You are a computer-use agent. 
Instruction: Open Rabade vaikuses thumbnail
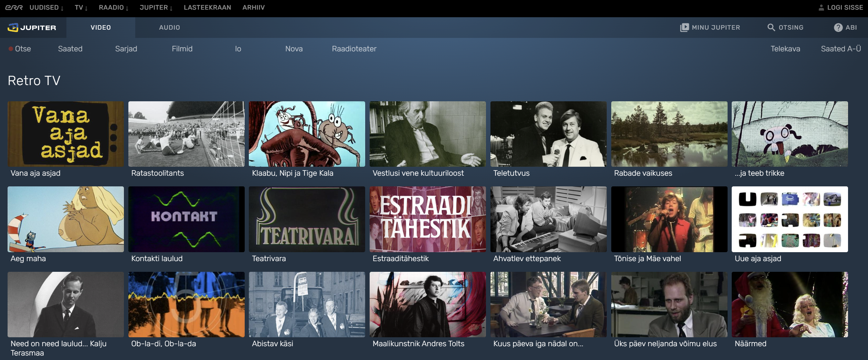[x=669, y=134]
